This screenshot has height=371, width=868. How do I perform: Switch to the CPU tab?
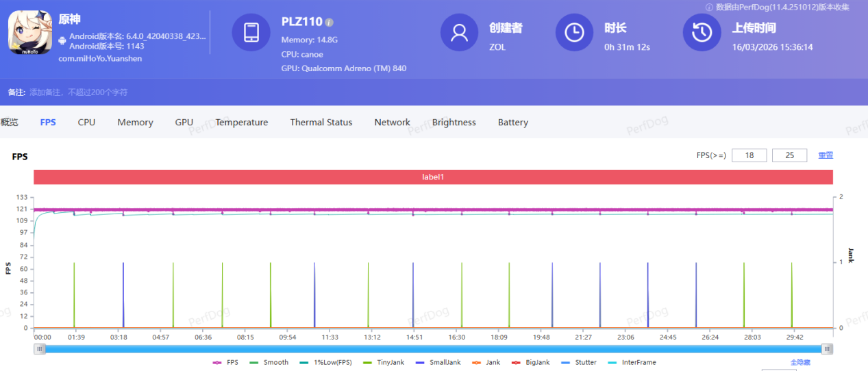[x=86, y=123]
